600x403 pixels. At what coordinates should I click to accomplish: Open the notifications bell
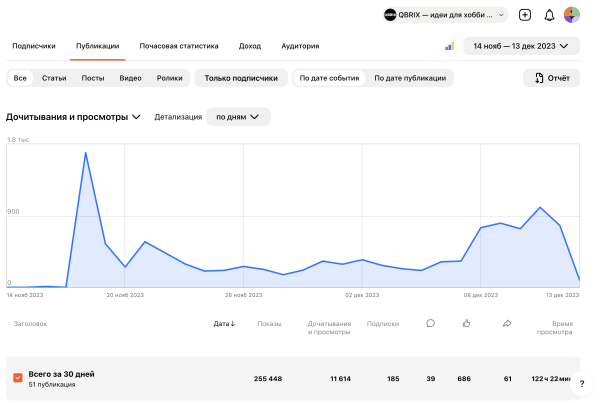[549, 15]
